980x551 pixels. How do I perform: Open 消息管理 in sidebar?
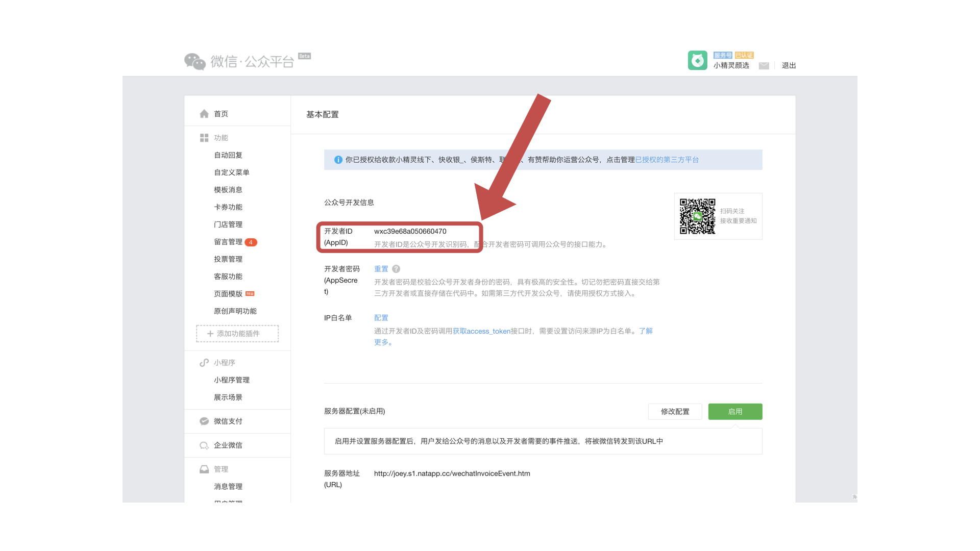pos(228,487)
